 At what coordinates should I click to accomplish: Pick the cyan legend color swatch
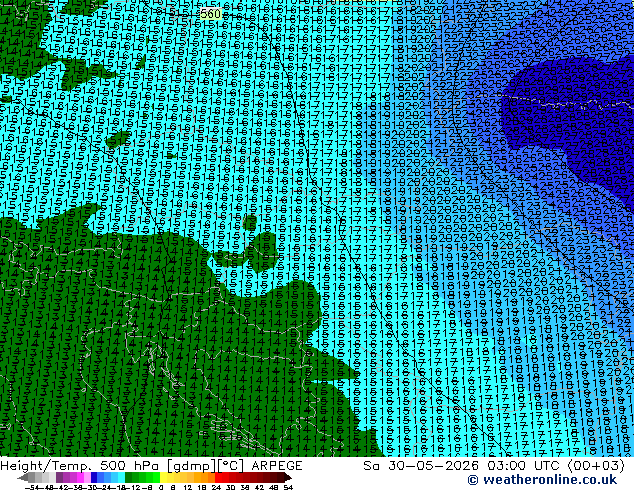[x=121, y=478]
